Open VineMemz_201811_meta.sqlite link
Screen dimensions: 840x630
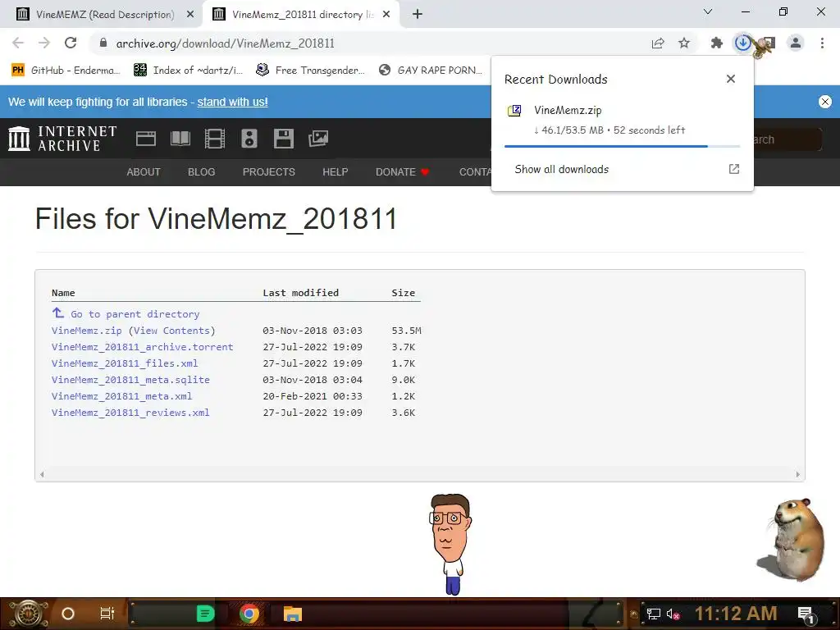(130, 380)
